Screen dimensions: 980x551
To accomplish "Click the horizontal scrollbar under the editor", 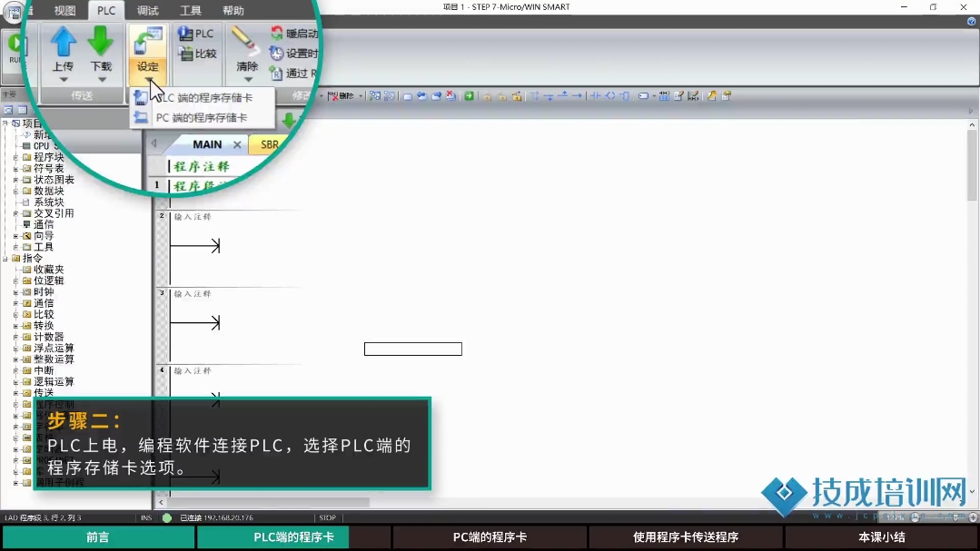I will 269,502.
